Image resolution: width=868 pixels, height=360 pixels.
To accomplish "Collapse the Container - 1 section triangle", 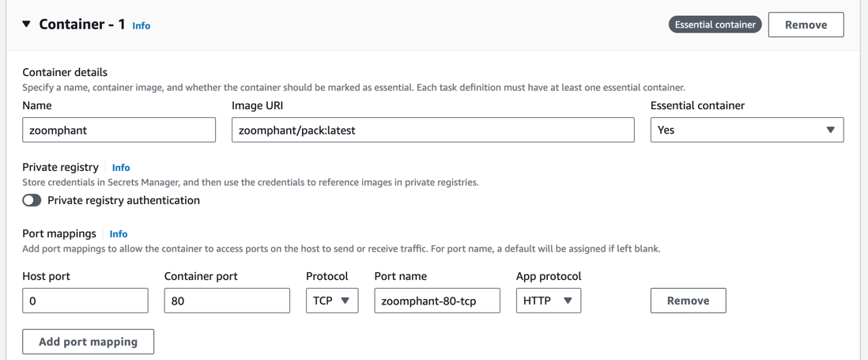I will click(27, 25).
